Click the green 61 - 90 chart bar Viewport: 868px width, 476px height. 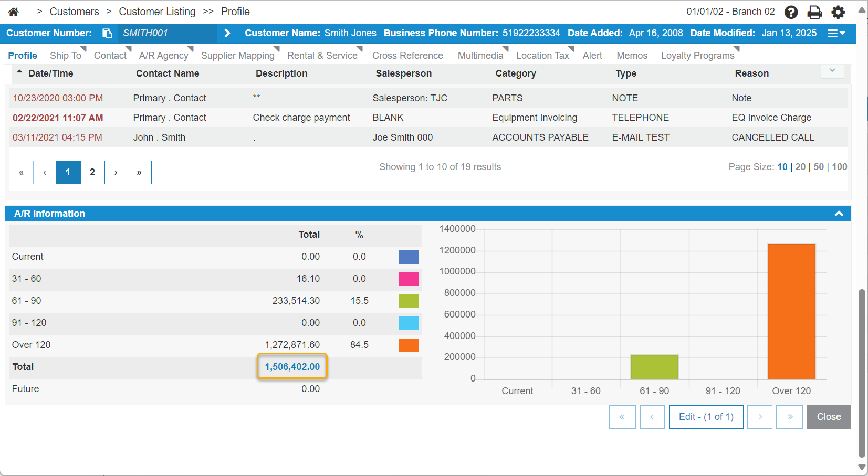pos(654,367)
